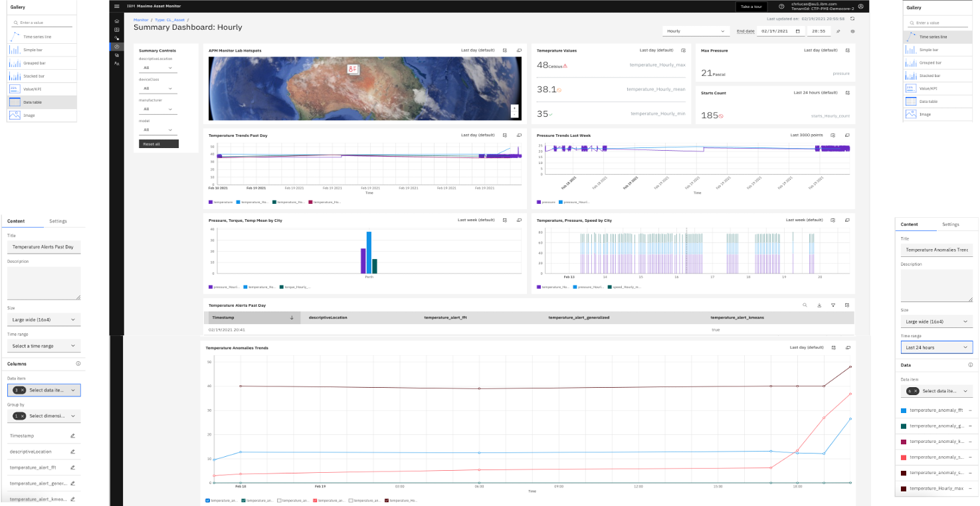
Task: Click the purple pressure legend color swatch
Action: 539,203
